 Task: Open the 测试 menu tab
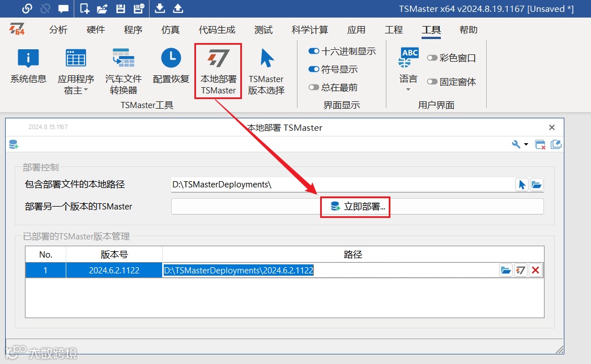coord(263,30)
